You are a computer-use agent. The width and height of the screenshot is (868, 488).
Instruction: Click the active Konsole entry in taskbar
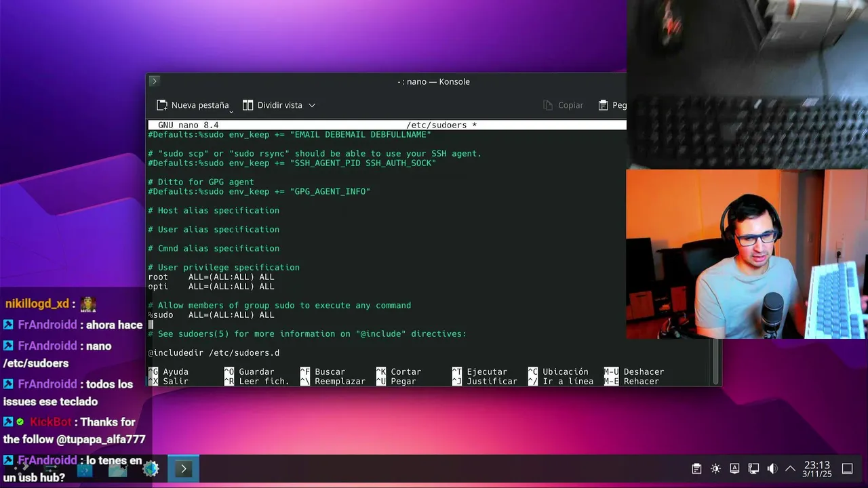[x=183, y=468]
